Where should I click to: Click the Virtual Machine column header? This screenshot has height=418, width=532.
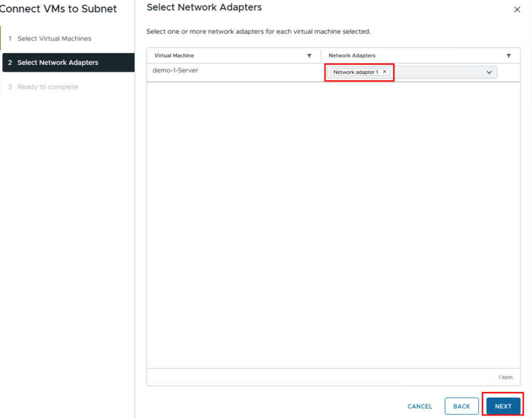click(174, 56)
